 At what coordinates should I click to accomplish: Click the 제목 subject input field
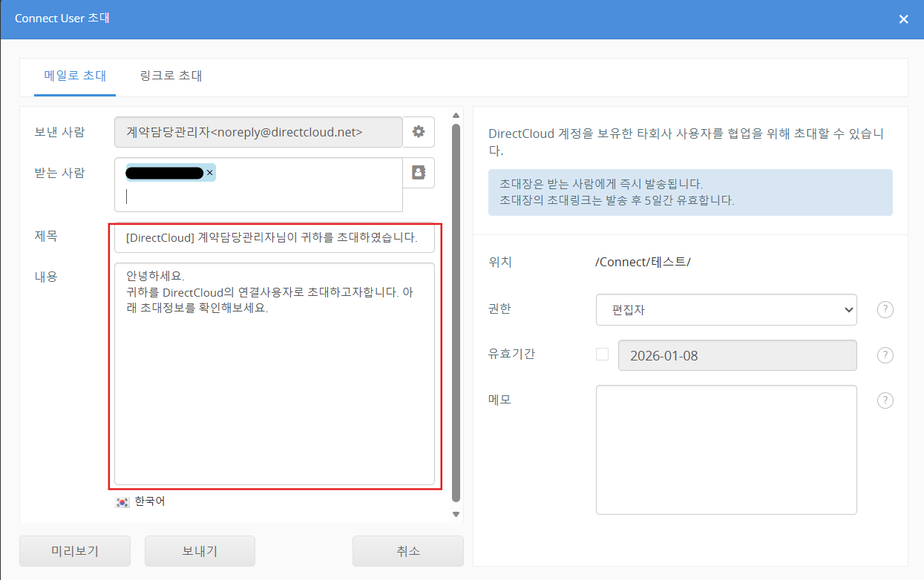coord(274,238)
